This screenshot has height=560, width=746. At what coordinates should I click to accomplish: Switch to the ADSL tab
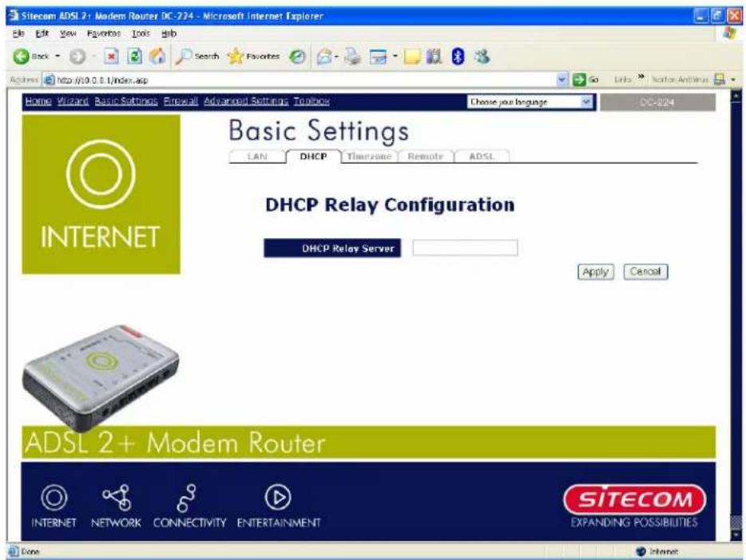pos(482,156)
